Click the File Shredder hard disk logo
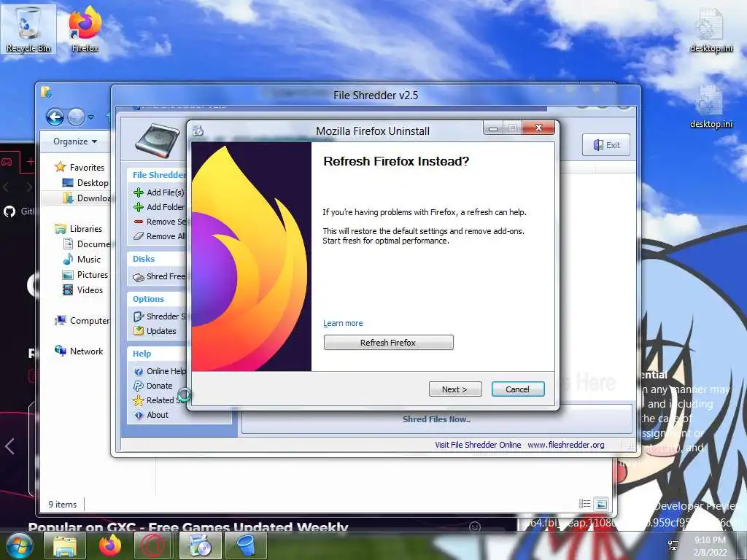The height and width of the screenshot is (560, 747). tap(158, 140)
